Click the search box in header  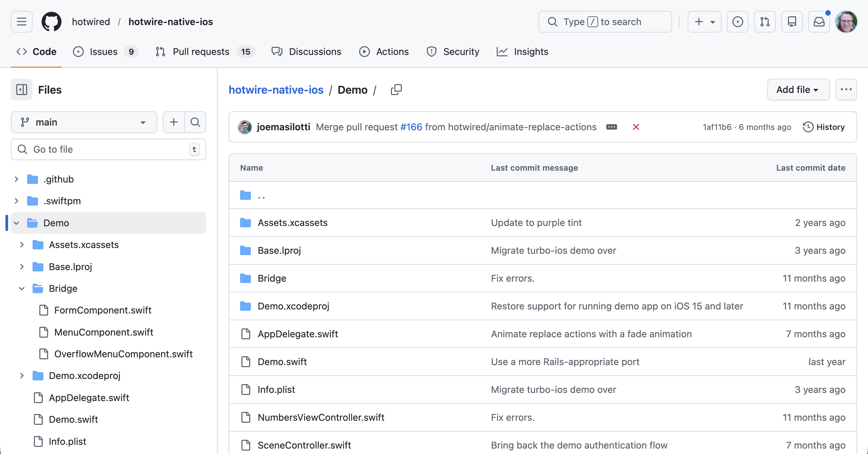click(605, 22)
